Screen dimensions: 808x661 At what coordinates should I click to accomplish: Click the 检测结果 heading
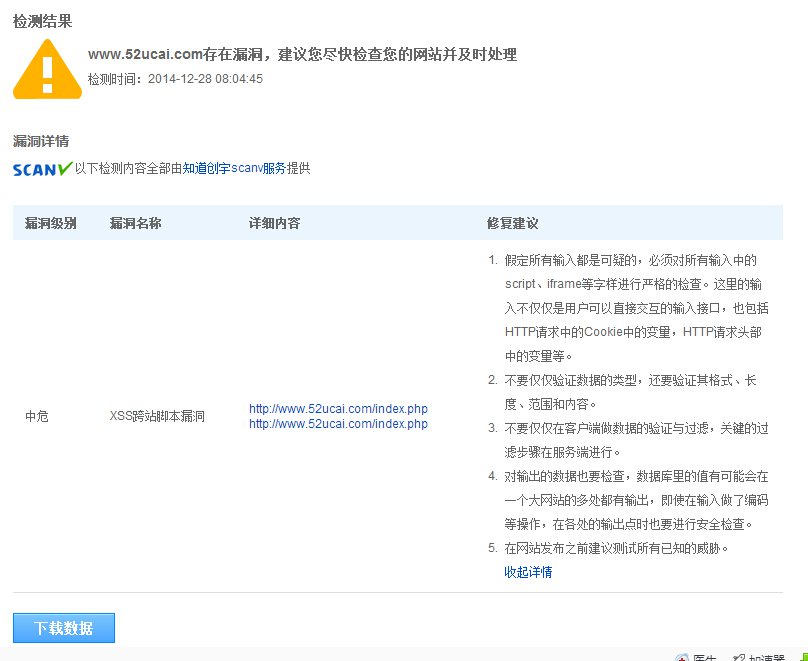coord(43,21)
